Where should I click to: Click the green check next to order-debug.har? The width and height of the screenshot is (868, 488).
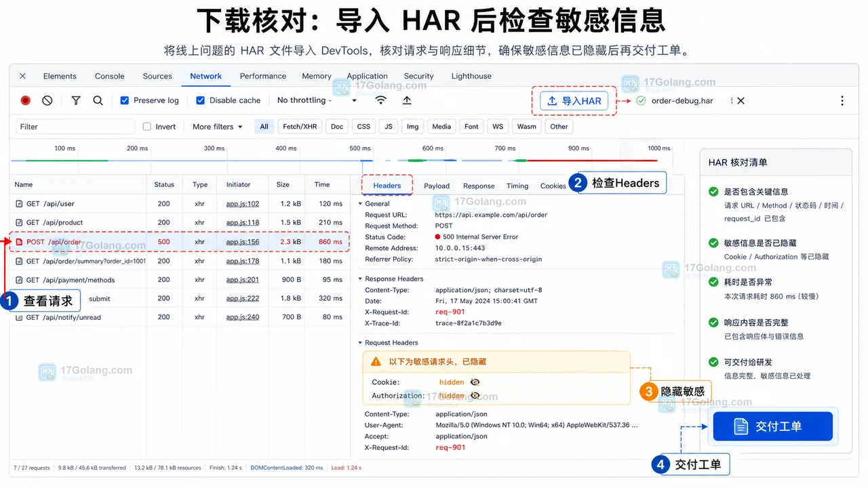[641, 100]
